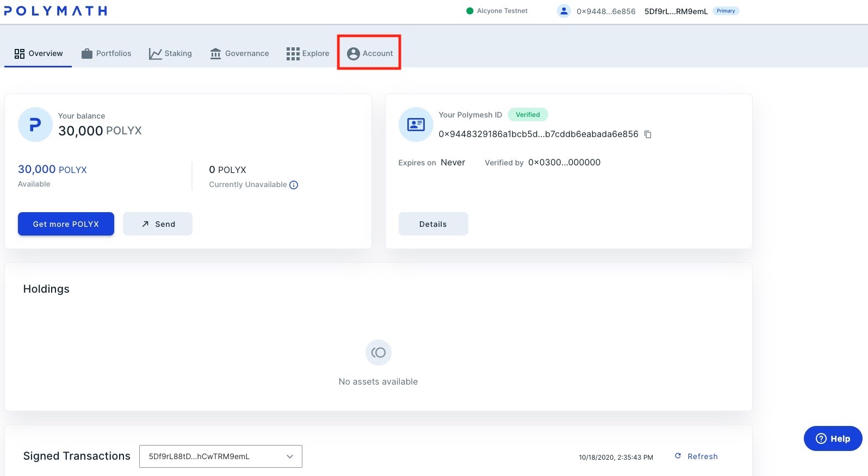This screenshot has width=868, height=476.
Task: Click the Polymesh ID hash text
Action: coord(538,134)
